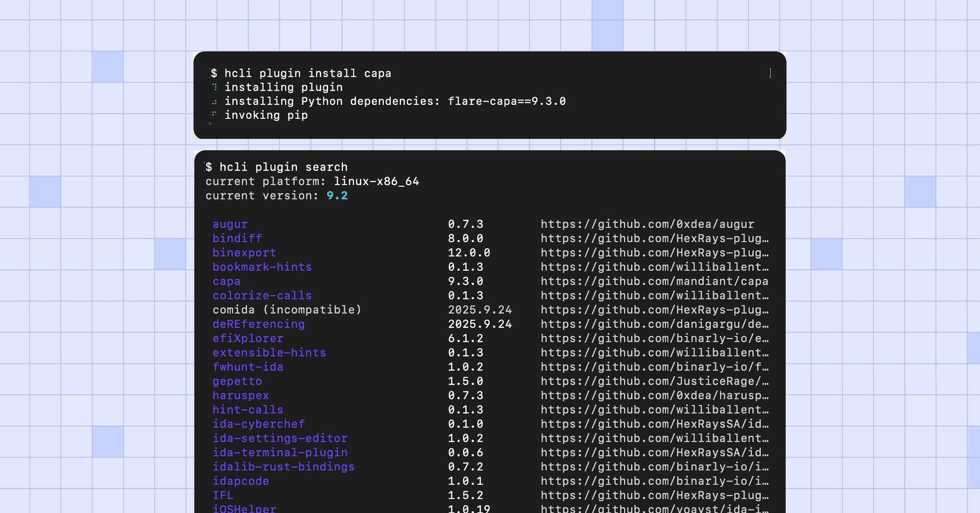Select the binexport plugin link
This screenshot has height=513, width=980.
click(x=244, y=252)
